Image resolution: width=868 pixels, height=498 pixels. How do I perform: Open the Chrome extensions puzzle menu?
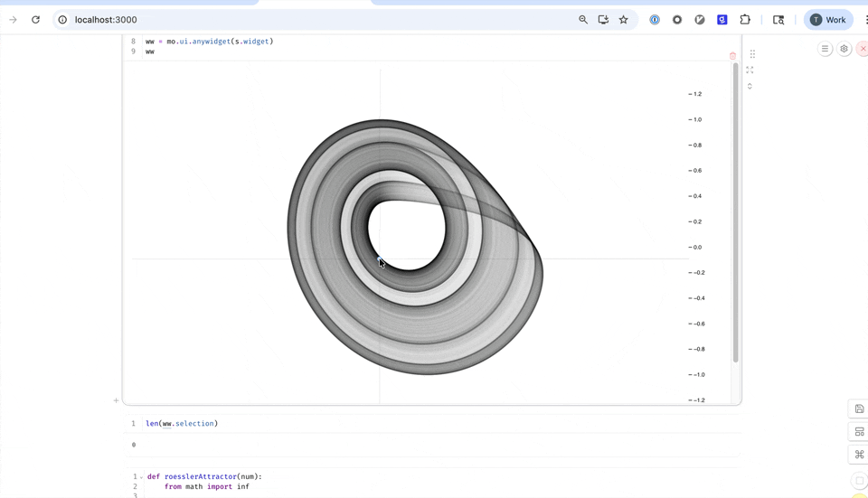pos(745,20)
